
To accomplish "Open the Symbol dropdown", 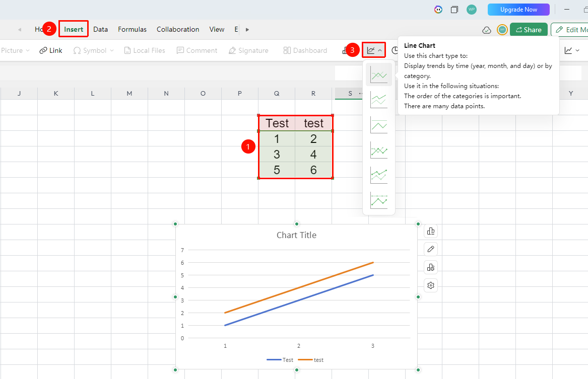I will tap(94, 50).
